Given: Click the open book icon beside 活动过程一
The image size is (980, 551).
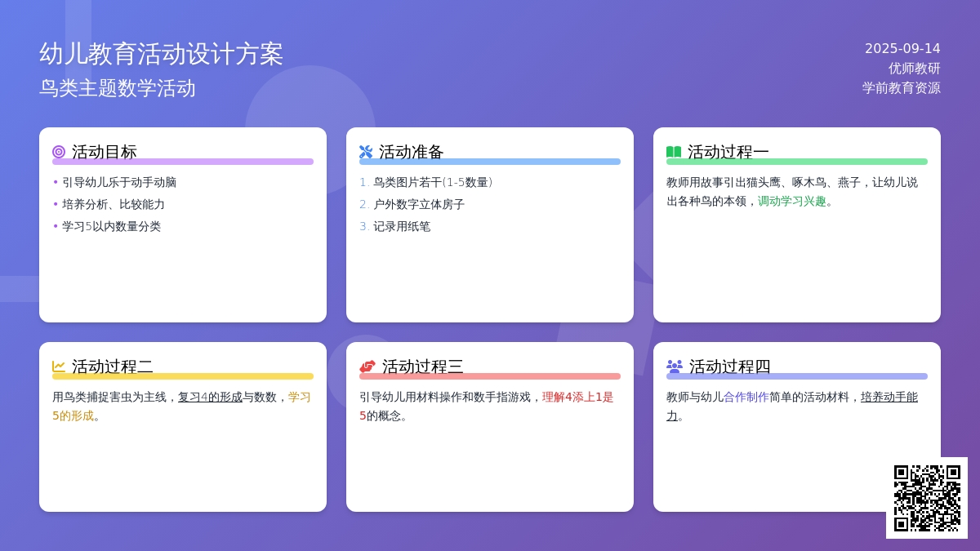Looking at the screenshot, I should point(674,152).
